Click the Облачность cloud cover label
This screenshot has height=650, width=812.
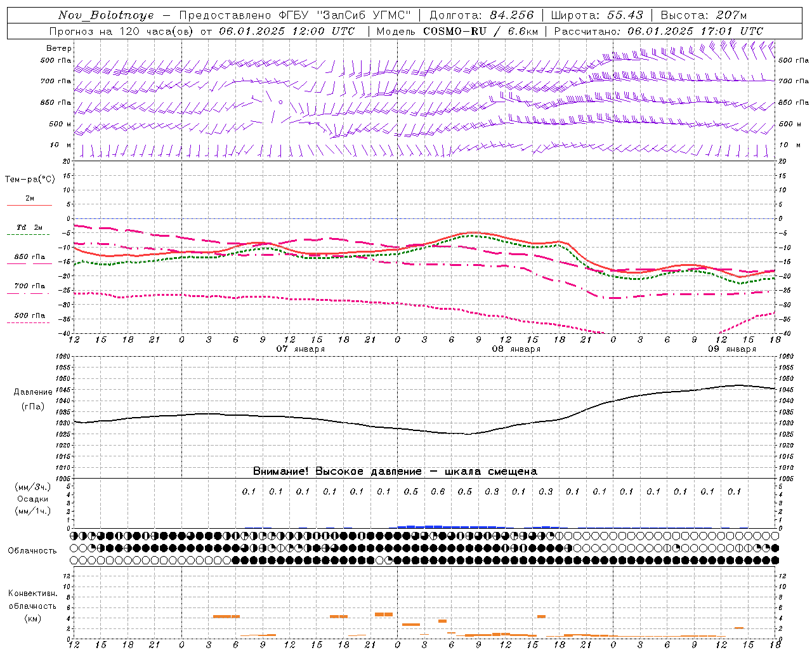[x=32, y=550]
